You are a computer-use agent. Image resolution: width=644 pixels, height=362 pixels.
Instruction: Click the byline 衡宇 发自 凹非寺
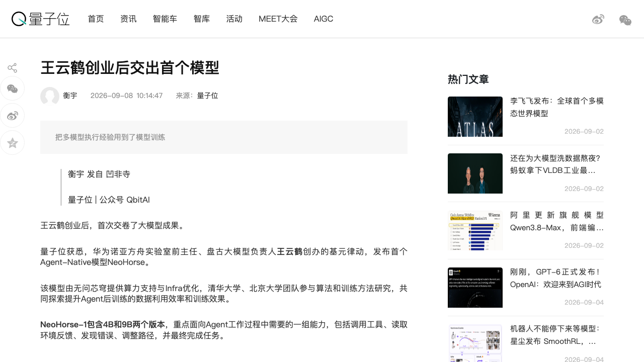(99, 174)
